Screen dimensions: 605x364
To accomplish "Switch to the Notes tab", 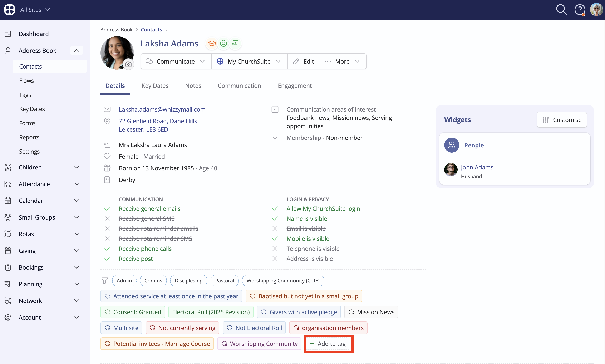I will point(193,86).
